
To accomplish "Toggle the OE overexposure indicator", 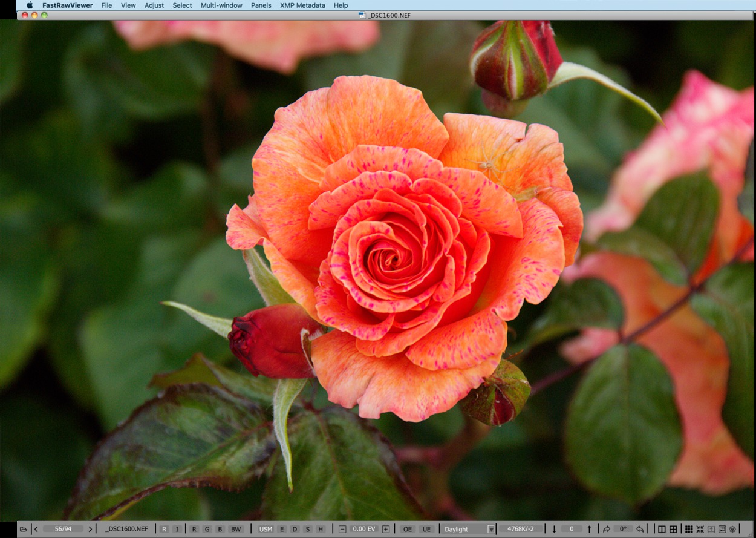I will point(407,529).
